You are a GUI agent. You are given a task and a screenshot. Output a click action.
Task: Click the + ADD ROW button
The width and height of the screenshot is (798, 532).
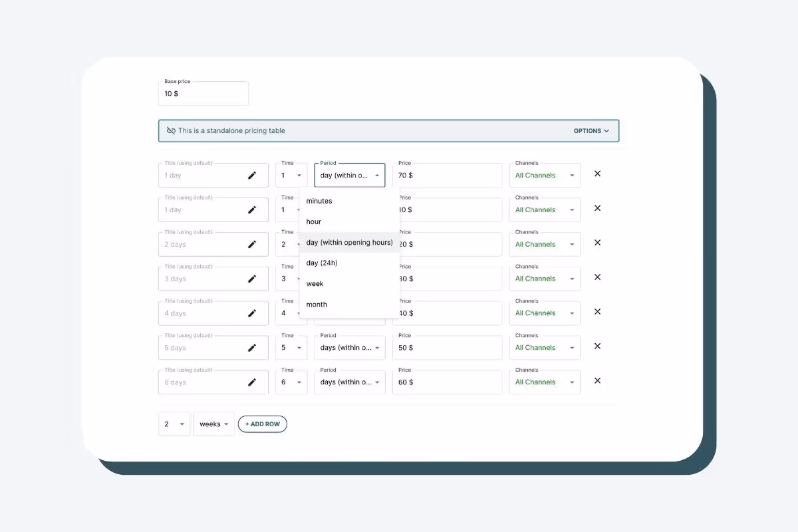(x=263, y=424)
